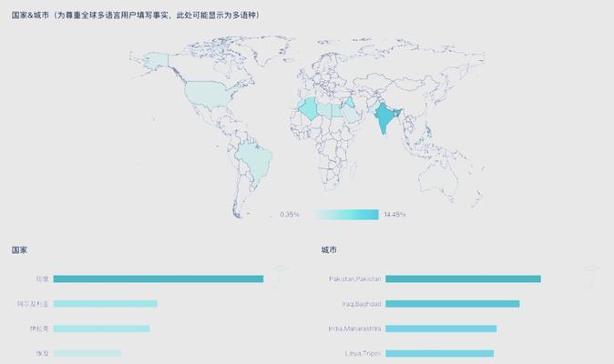Click the India,Maharashtra city bar
The image size is (614, 364).
[441, 329]
